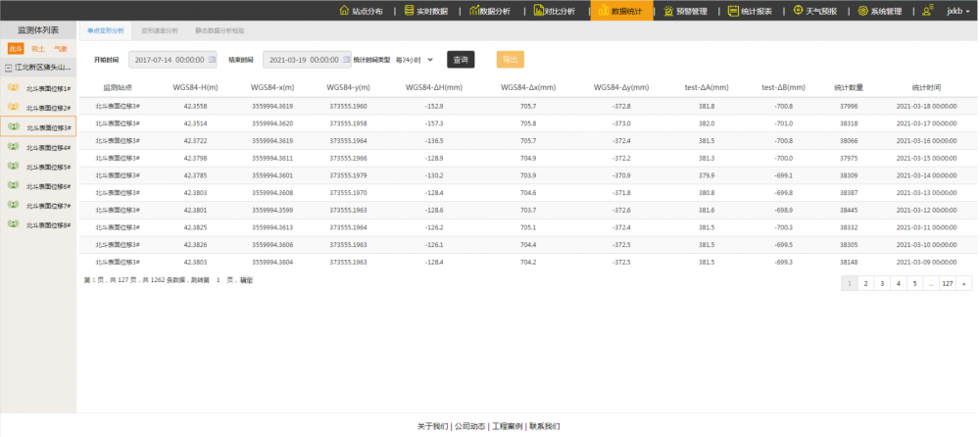Switch to 变形速率分析 tab

160,31
